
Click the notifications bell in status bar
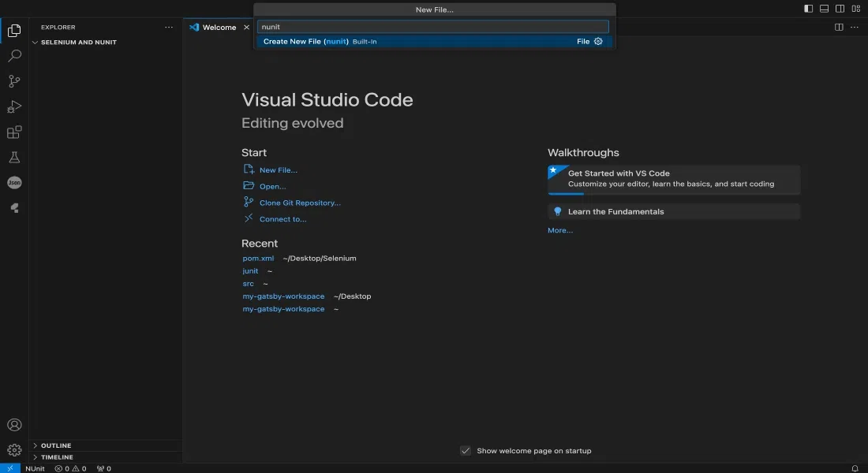(855, 468)
